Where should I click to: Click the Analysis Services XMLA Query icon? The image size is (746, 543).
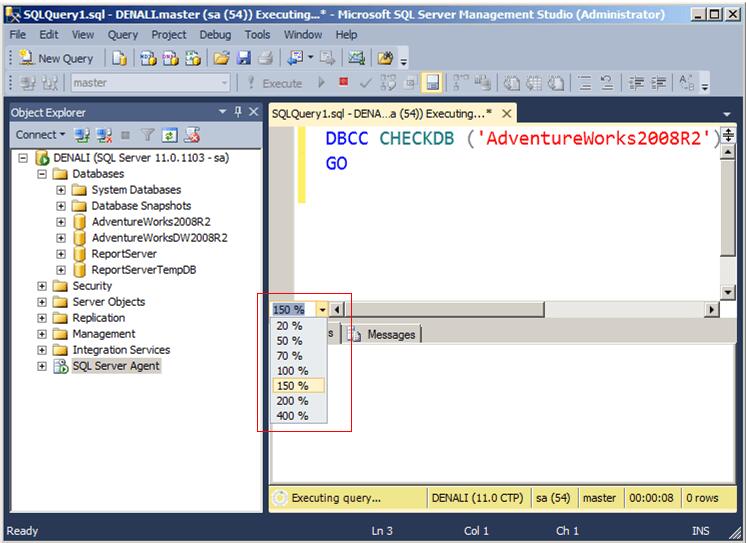(193, 59)
